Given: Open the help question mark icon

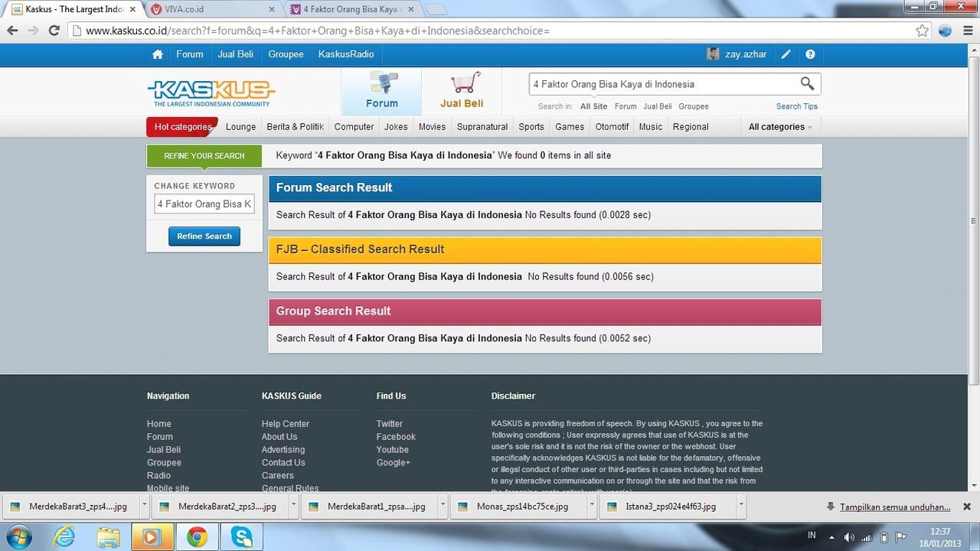Looking at the screenshot, I should click(810, 54).
